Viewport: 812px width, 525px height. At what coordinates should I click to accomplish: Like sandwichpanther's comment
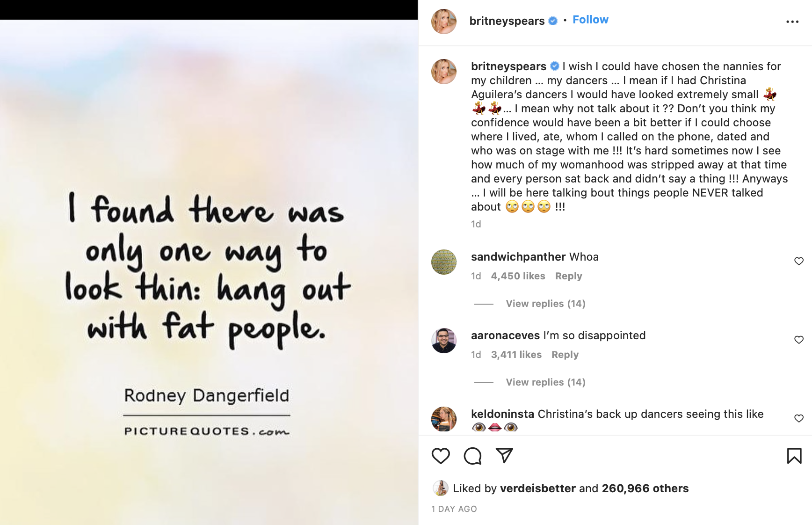tap(799, 261)
